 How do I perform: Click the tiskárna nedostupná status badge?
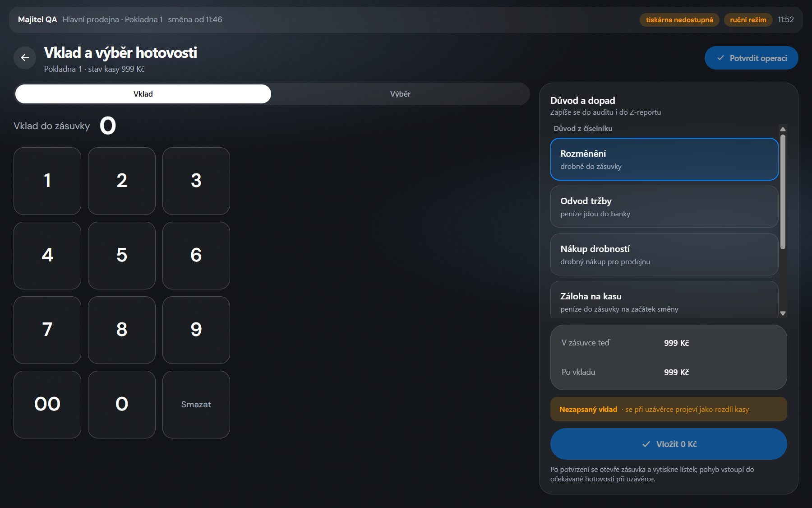click(679, 20)
